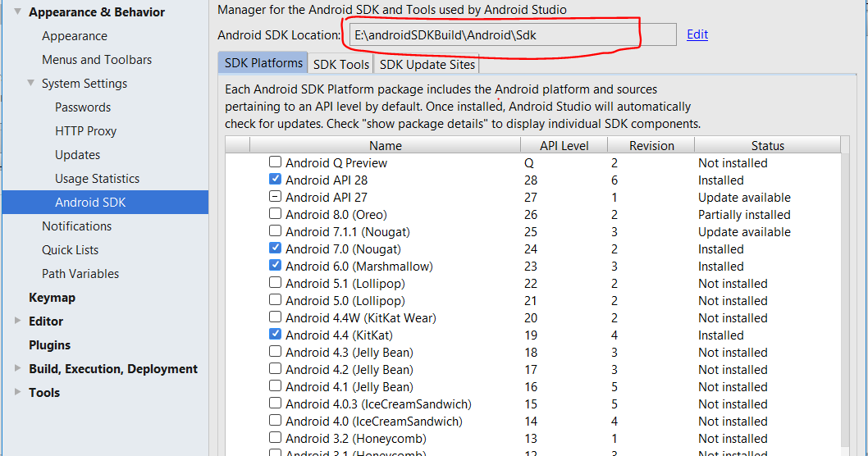Image resolution: width=868 pixels, height=456 pixels.
Task: Expand Build, Execution, Deployment section
Action: [18, 368]
